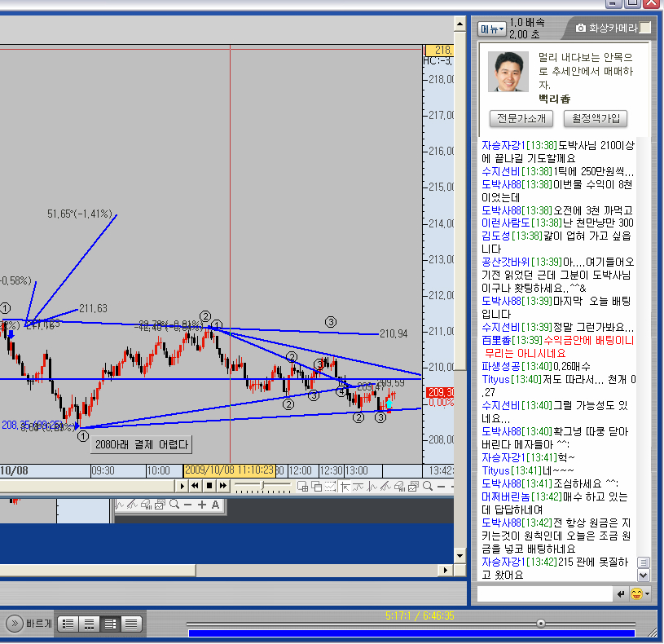Viewport: 664px width, 644px height.
Task: Select the fourth list layout toggle button
Action: (x=130, y=624)
